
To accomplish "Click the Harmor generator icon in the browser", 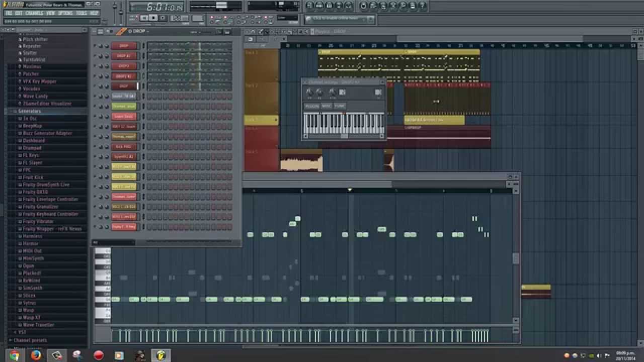I will [20, 244].
